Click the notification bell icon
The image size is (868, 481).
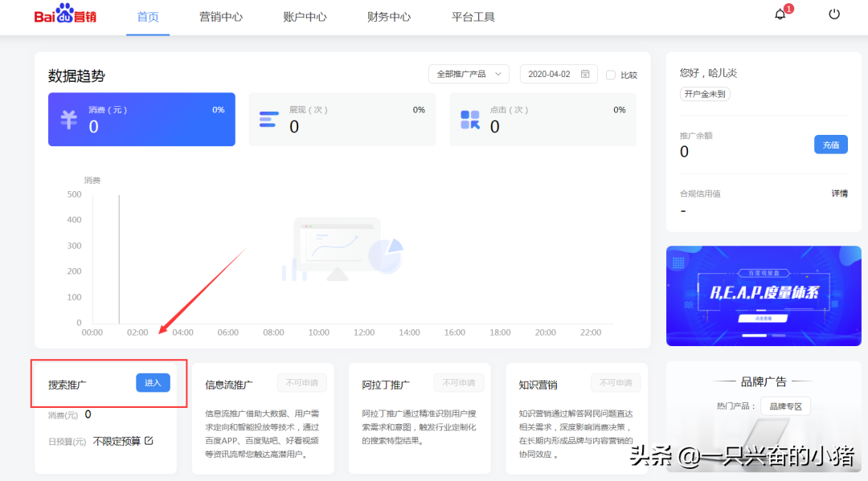[x=780, y=14]
